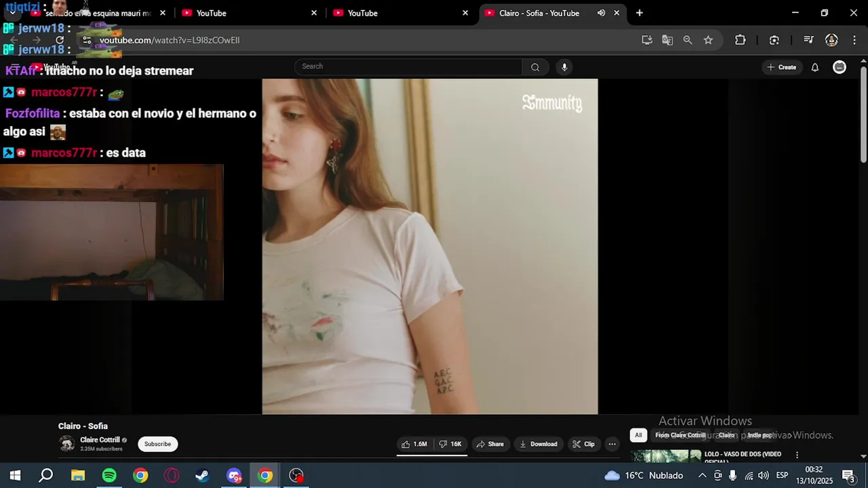The width and height of the screenshot is (868, 488).
Task: Open options menu for LOLO video
Action: [797, 455]
